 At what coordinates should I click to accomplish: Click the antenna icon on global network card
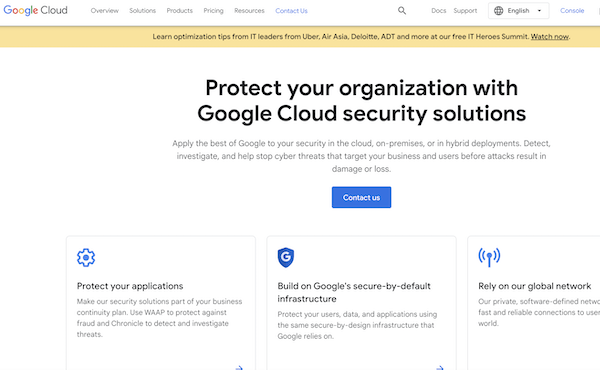point(489,257)
